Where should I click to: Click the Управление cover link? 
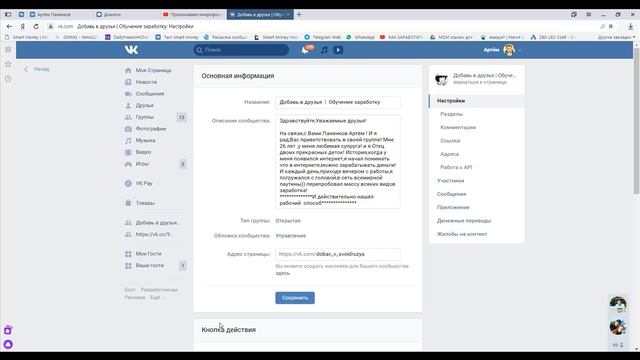(x=291, y=236)
